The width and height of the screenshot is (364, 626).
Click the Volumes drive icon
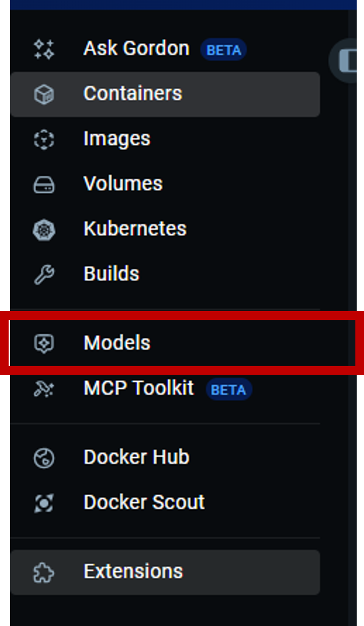pyautogui.click(x=44, y=184)
